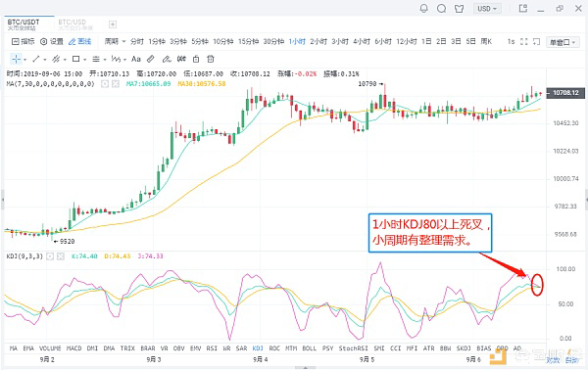Enter fullscreen chart mode icon
The width and height of the screenshot is (588, 370).
[x=524, y=41]
